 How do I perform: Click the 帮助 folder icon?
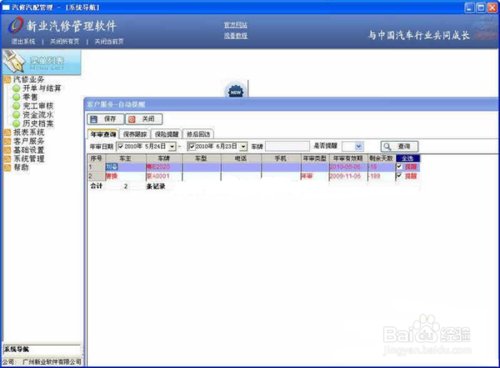point(8,167)
